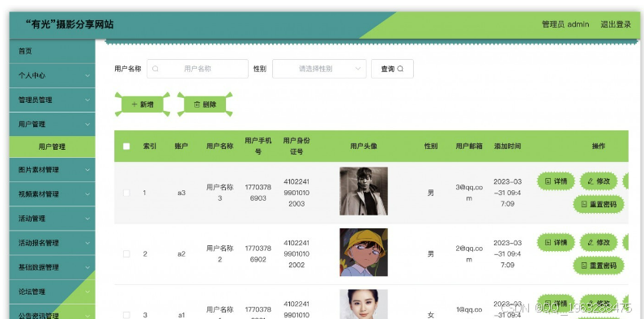Click phone number 17703786902
Image resolution: width=644 pixels, height=319 pixels.
[x=258, y=253]
